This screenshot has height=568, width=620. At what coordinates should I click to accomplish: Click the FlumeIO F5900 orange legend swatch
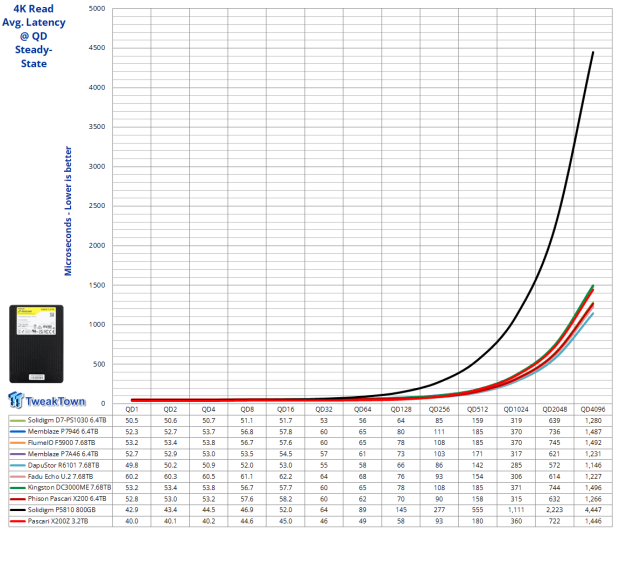tap(17, 443)
